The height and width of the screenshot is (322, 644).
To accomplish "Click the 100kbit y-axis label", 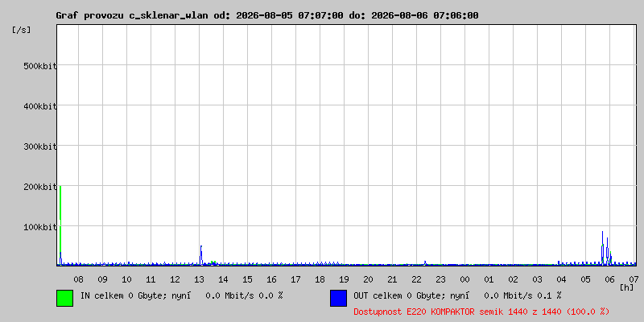I will (x=39, y=227).
